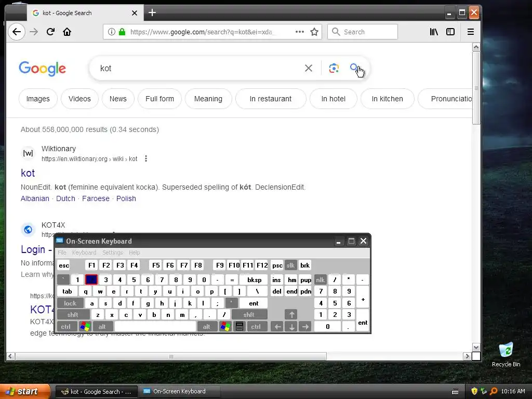Image resolution: width=532 pixels, height=399 pixels.
Task: Select the Videos search filter
Action: (79, 99)
